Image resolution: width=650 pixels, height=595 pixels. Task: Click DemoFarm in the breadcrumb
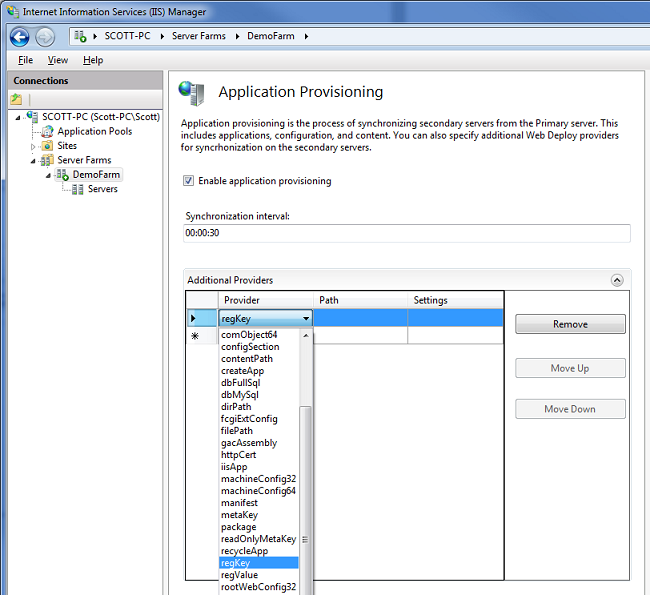point(271,36)
